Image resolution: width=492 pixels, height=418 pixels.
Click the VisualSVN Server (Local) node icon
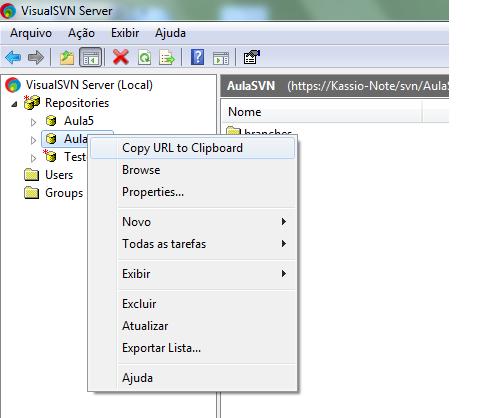pyautogui.click(x=13, y=85)
